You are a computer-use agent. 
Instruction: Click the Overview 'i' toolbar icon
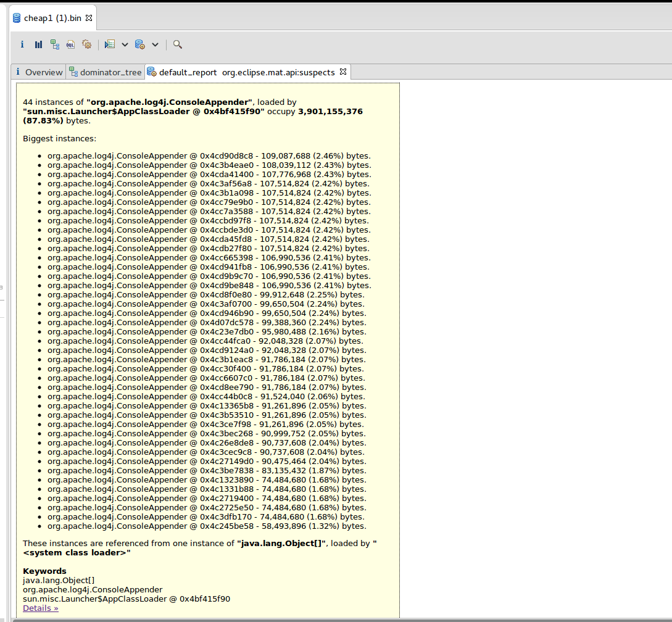22,44
